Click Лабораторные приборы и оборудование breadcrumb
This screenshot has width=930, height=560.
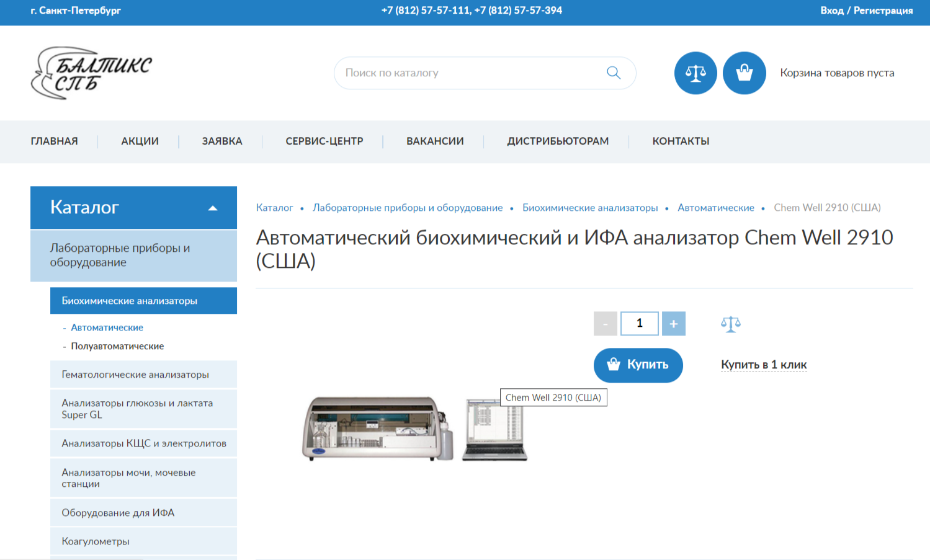408,208
